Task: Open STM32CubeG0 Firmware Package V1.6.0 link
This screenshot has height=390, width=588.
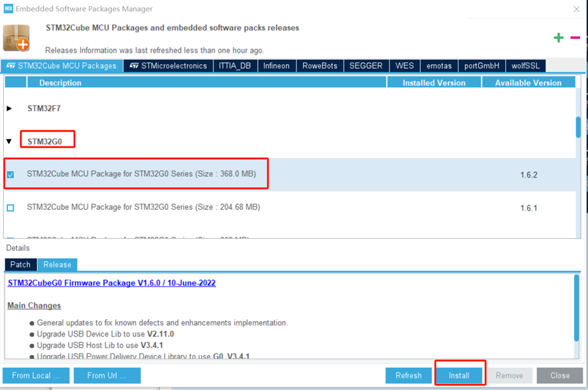Action: pos(111,283)
